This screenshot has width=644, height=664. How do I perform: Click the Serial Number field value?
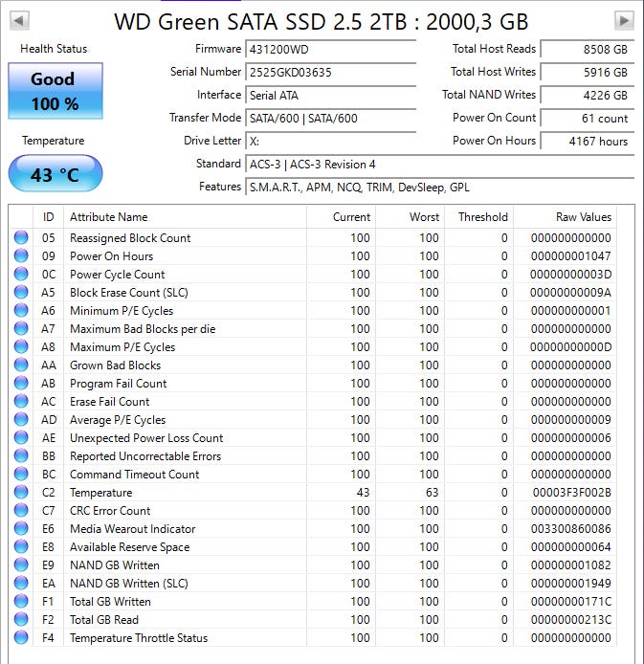pos(330,72)
